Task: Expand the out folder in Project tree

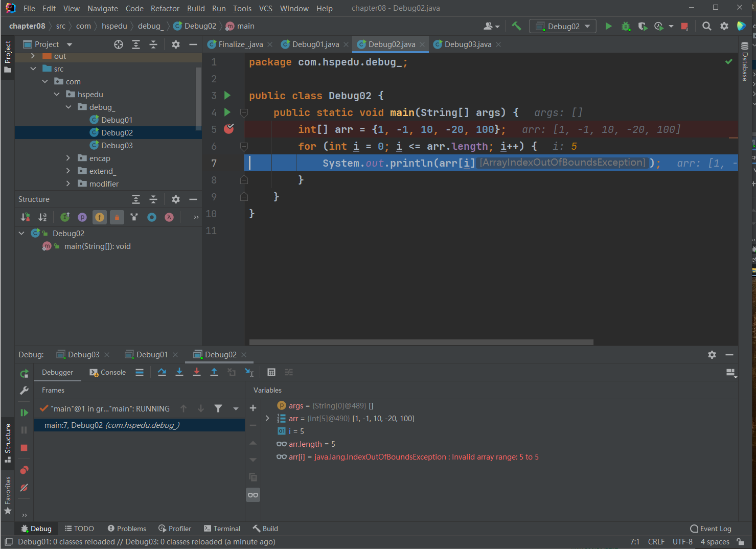Action: pos(33,56)
